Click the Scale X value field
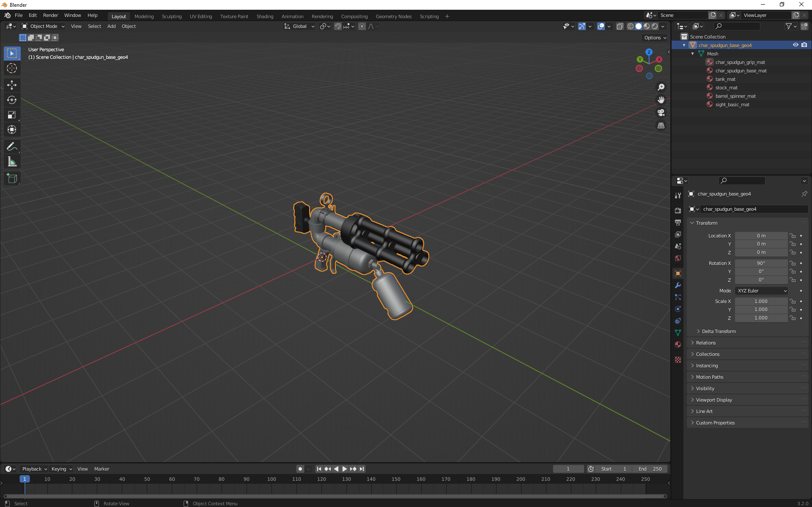Screen dimensions: 812x507 coord(761,301)
